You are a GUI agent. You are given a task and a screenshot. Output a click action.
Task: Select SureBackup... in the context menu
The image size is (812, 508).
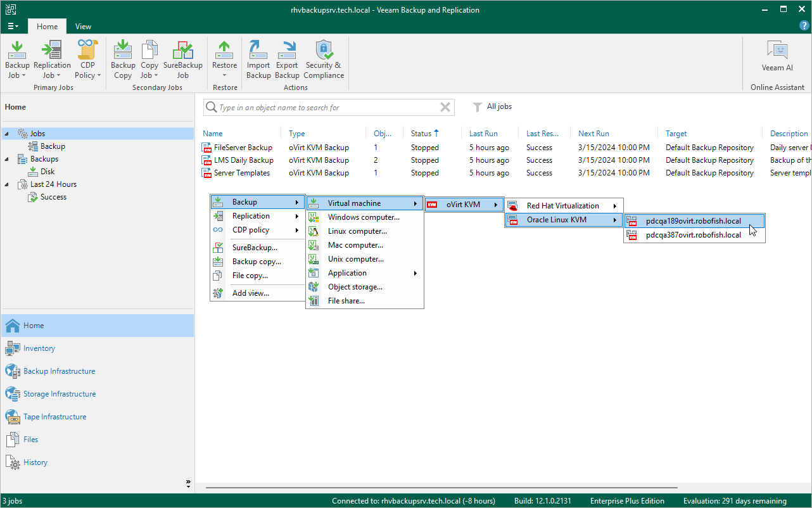258,248
